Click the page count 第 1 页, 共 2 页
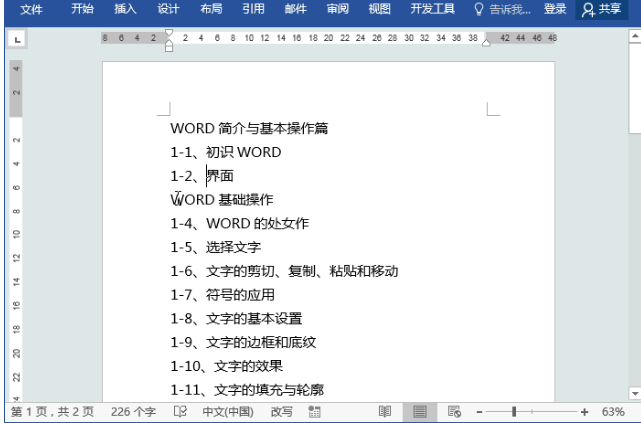Image resolution: width=641 pixels, height=423 pixels. pos(52,412)
